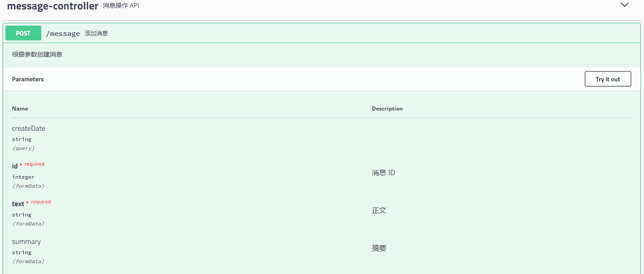Click the required marker beside text
Screen dimensions: 644x274
[40, 202]
